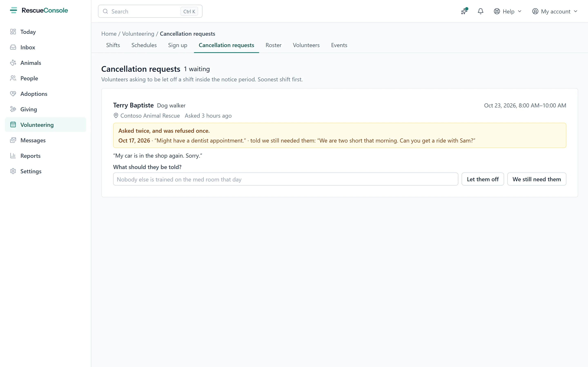Open the Giving section
Screen dimensions: 588x367
46,109
